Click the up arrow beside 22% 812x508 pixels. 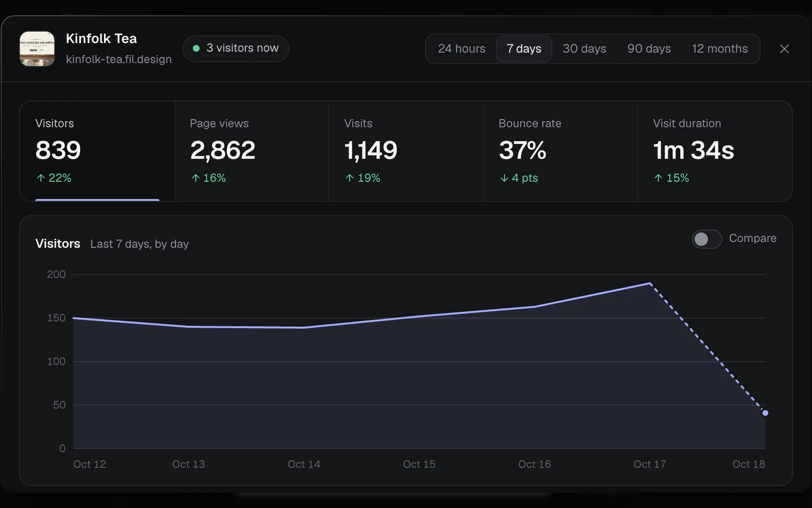(x=41, y=178)
